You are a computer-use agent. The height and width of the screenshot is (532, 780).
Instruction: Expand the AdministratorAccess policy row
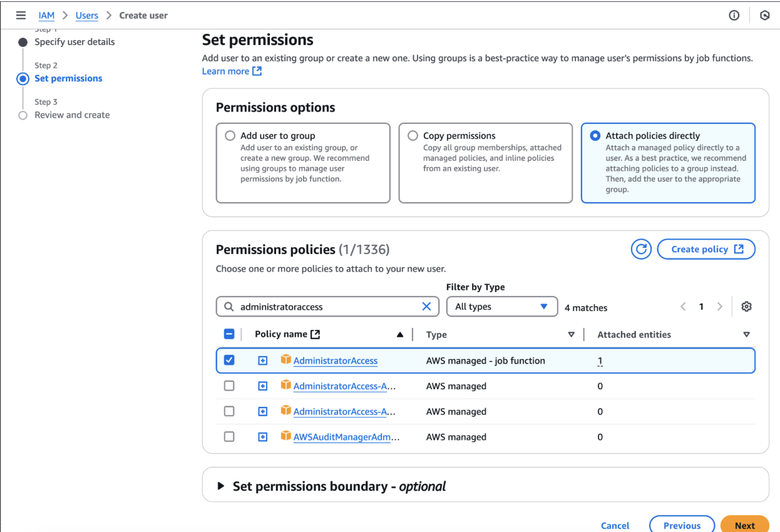[263, 361]
